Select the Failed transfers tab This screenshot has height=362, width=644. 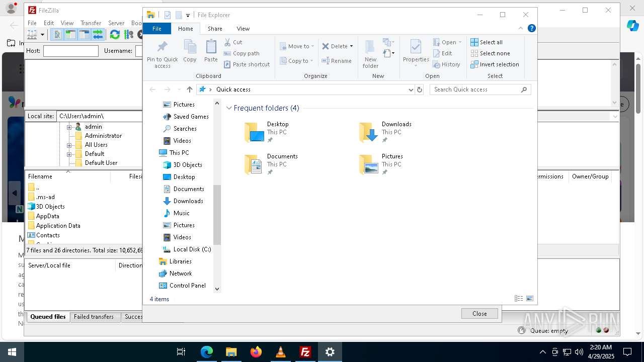pos(94,317)
